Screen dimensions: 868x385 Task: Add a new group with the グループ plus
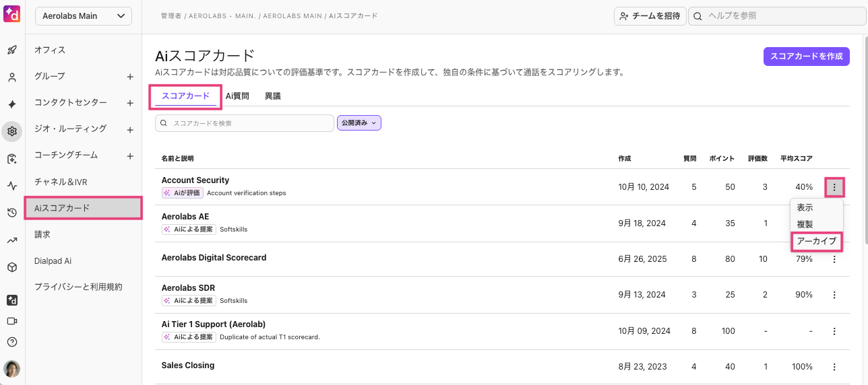pos(130,77)
